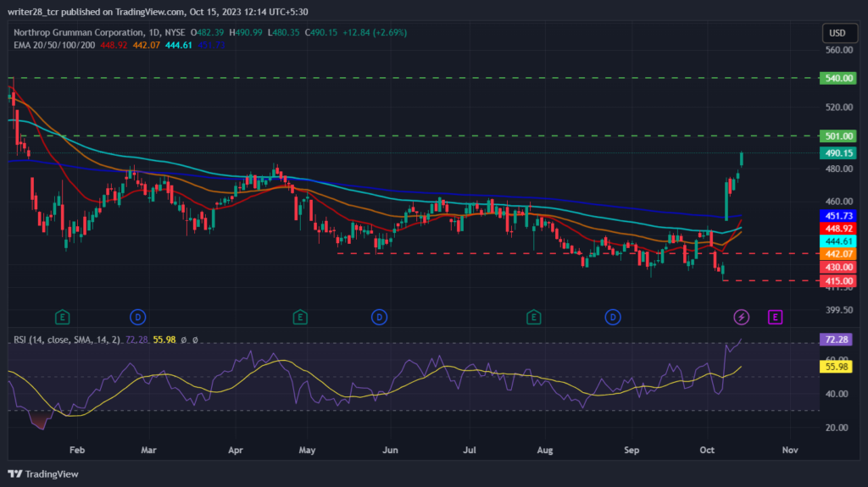Click the Oct label on time axis
The height and width of the screenshot is (487, 868).
click(707, 450)
